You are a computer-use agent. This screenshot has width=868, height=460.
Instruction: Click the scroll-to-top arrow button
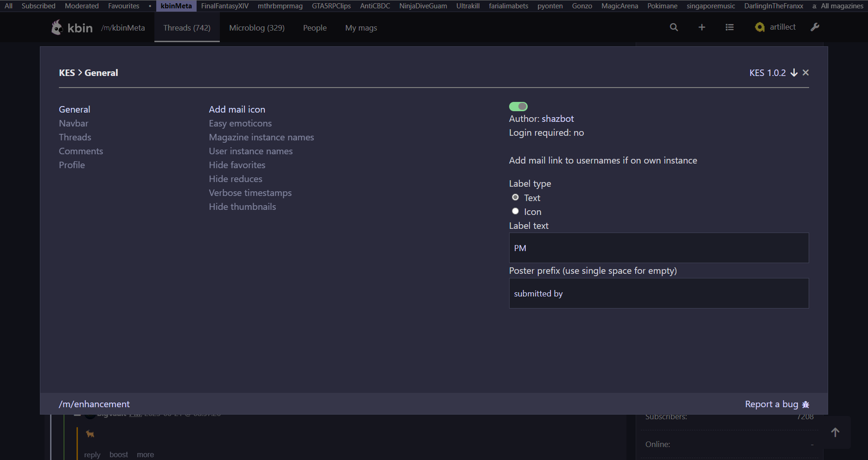click(x=835, y=432)
